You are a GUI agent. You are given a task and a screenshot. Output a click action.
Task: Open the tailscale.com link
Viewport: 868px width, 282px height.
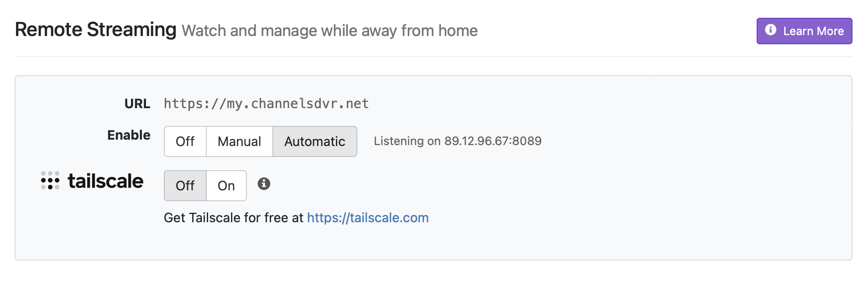click(368, 218)
